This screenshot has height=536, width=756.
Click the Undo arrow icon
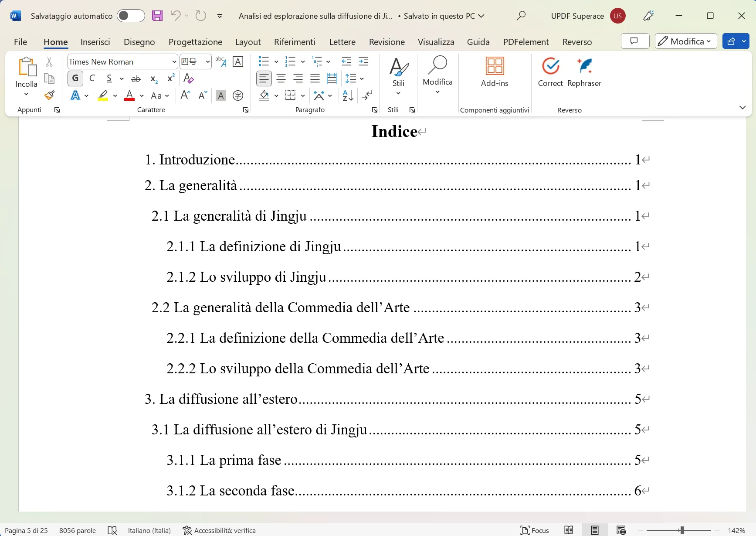coord(176,16)
